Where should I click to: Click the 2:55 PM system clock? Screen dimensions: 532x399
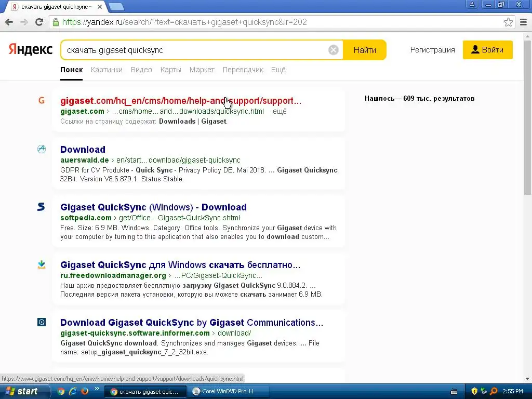point(513,392)
